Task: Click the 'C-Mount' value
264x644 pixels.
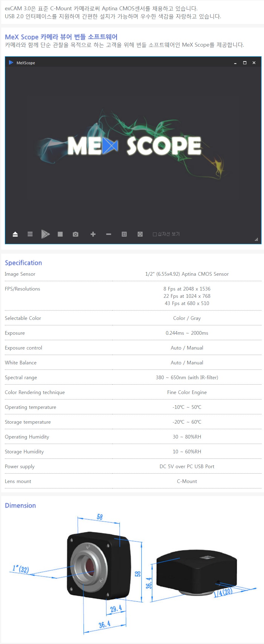Action: 187,481
